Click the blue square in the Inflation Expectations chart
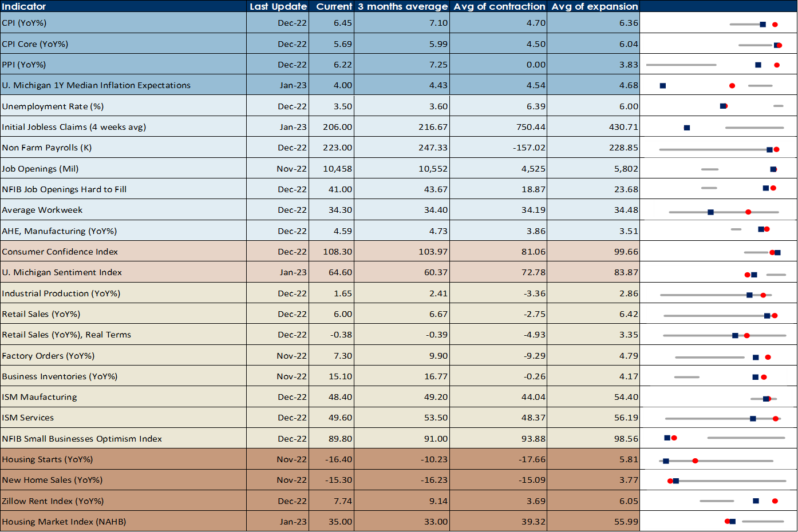 pos(663,86)
